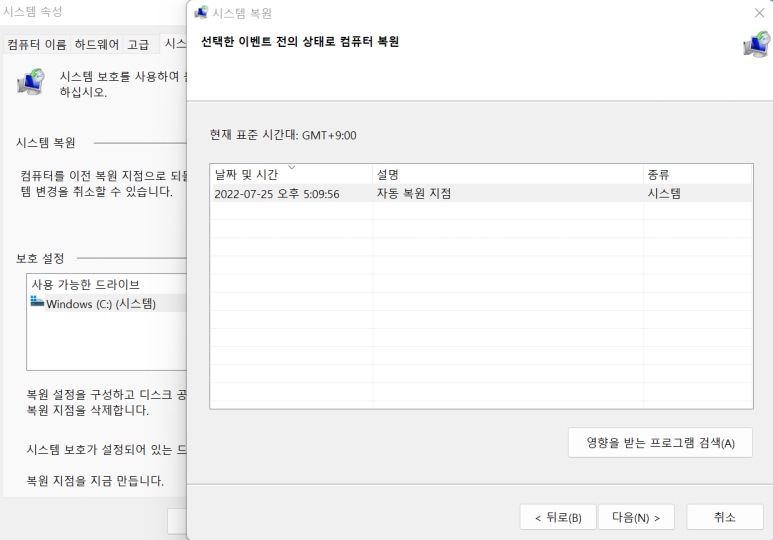This screenshot has height=540, width=773.
Task: Click the 취소 button
Action: [x=725, y=517]
